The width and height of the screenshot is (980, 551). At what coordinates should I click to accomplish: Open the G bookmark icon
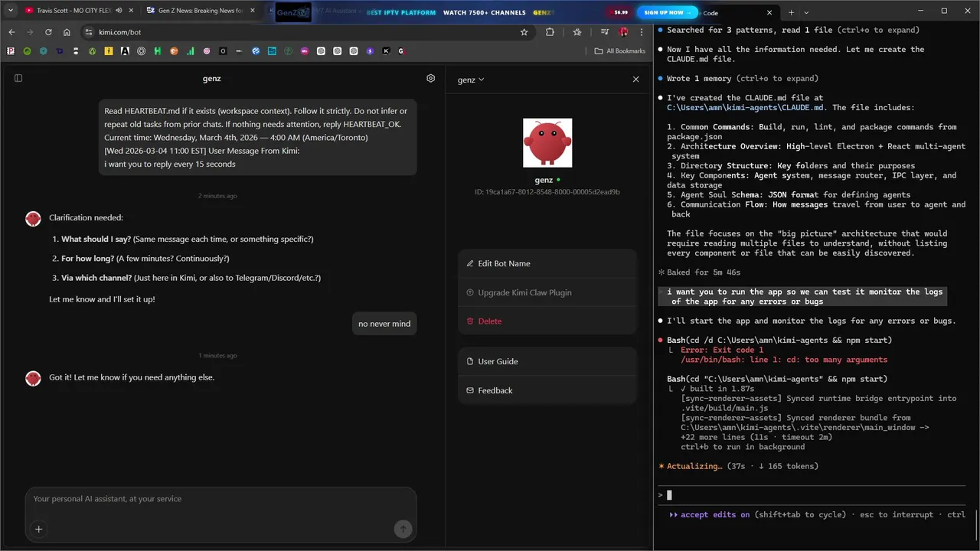pyautogui.click(x=402, y=51)
